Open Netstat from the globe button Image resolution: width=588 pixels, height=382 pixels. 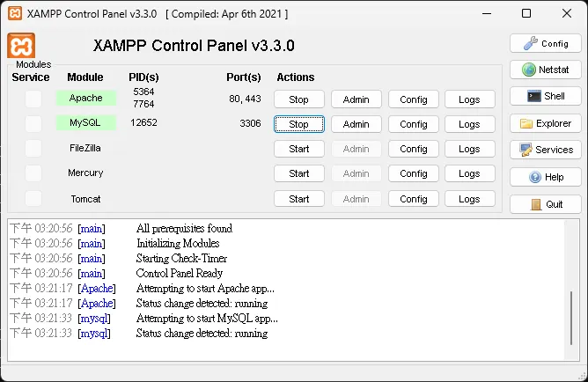pos(546,70)
